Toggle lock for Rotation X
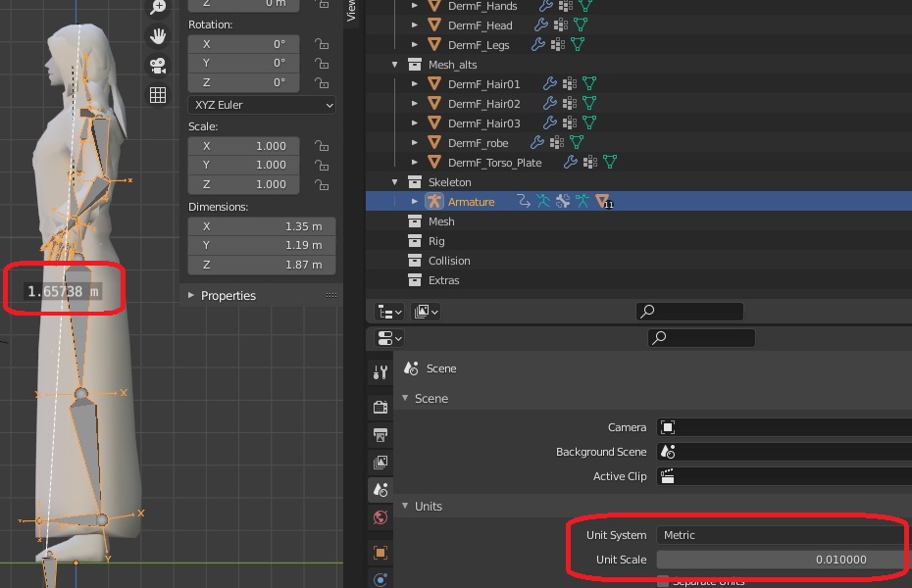912x588 pixels. 322,44
